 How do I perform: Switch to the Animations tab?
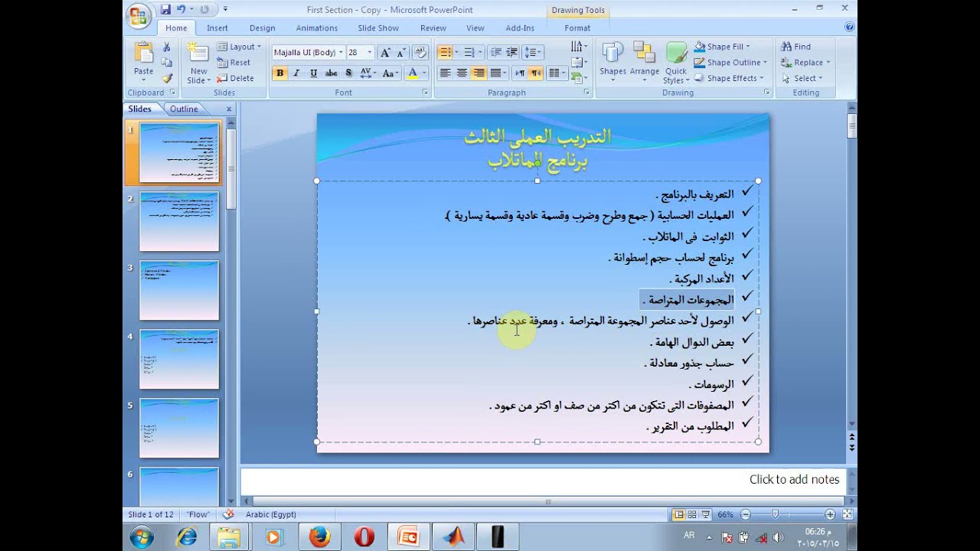tap(316, 28)
